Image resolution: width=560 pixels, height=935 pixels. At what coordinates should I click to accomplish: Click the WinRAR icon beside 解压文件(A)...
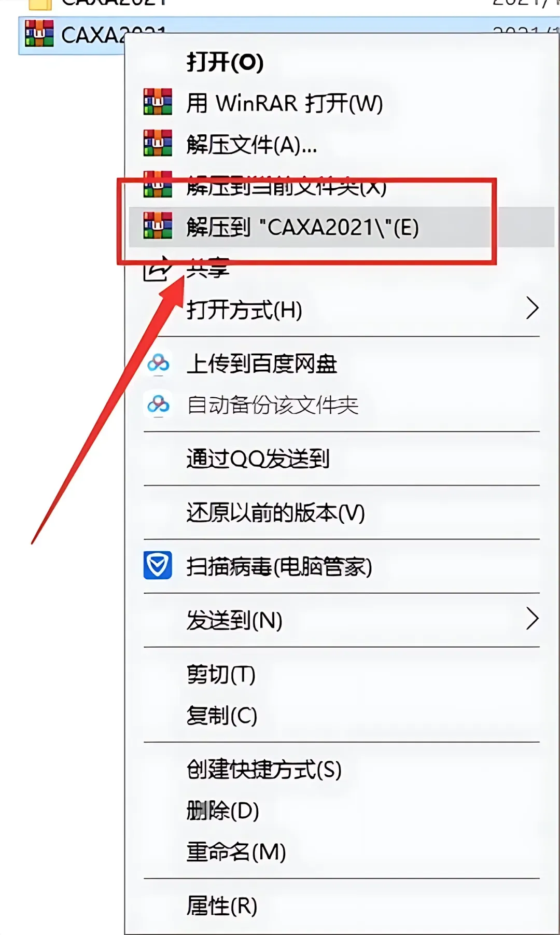pos(158,143)
